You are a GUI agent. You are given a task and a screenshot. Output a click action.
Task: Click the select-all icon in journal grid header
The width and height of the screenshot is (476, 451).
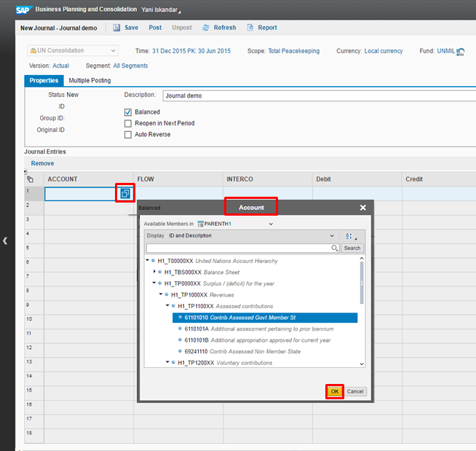pyautogui.click(x=31, y=179)
